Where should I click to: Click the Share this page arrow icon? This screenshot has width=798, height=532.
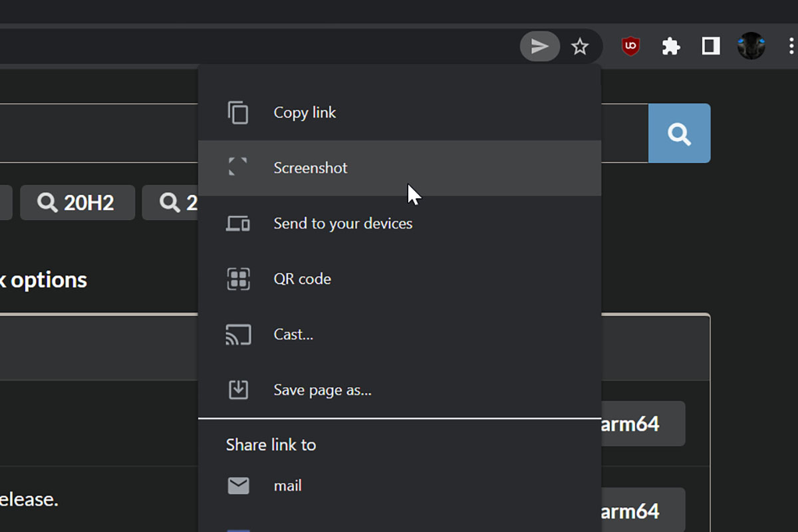(x=540, y=46)
